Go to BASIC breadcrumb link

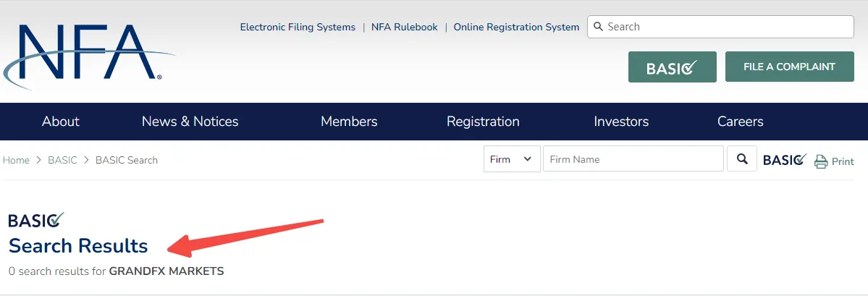coord(62,160)
